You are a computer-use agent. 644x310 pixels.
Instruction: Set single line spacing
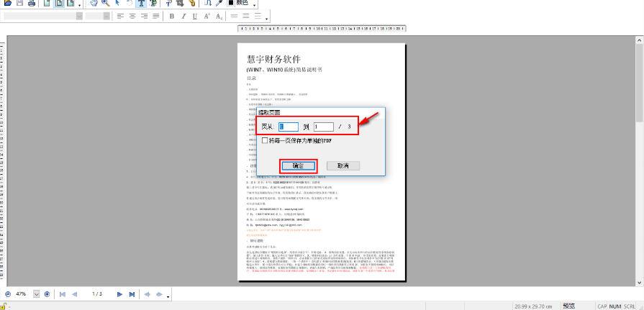tap(234, 17)
